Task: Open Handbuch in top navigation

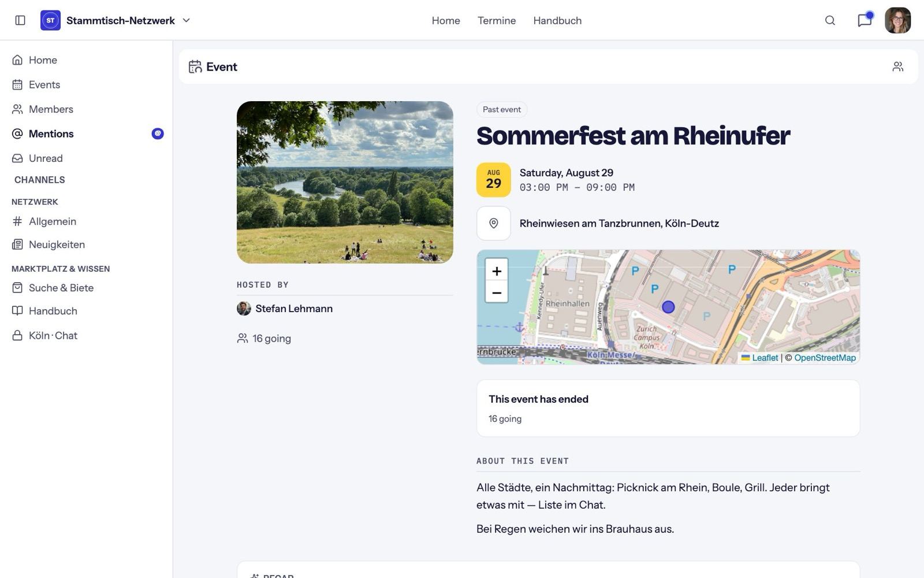Action: 557,20
